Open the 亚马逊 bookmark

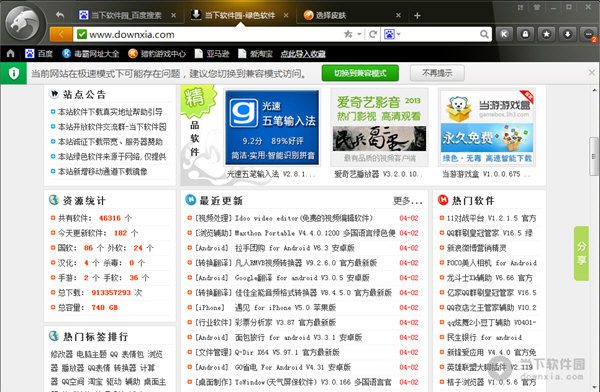point(212,54)
